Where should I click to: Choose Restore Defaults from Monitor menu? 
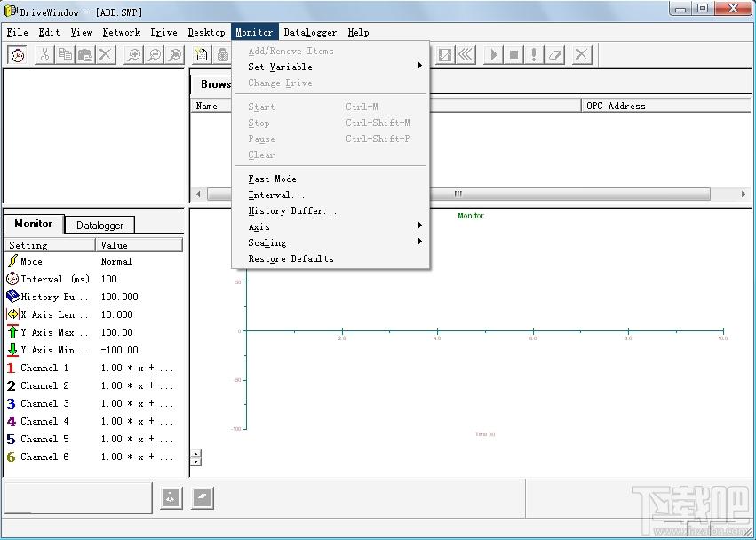click(x=330, y=258)
